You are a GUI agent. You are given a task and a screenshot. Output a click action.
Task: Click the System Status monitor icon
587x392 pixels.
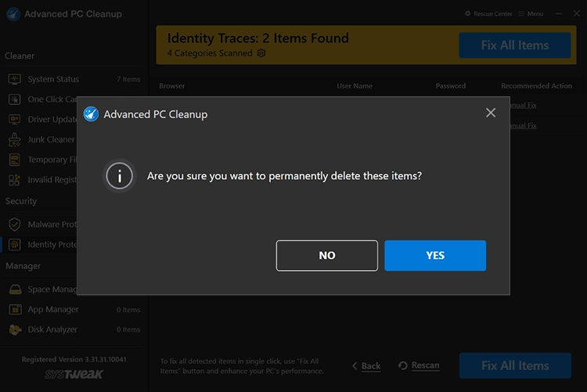15,79
